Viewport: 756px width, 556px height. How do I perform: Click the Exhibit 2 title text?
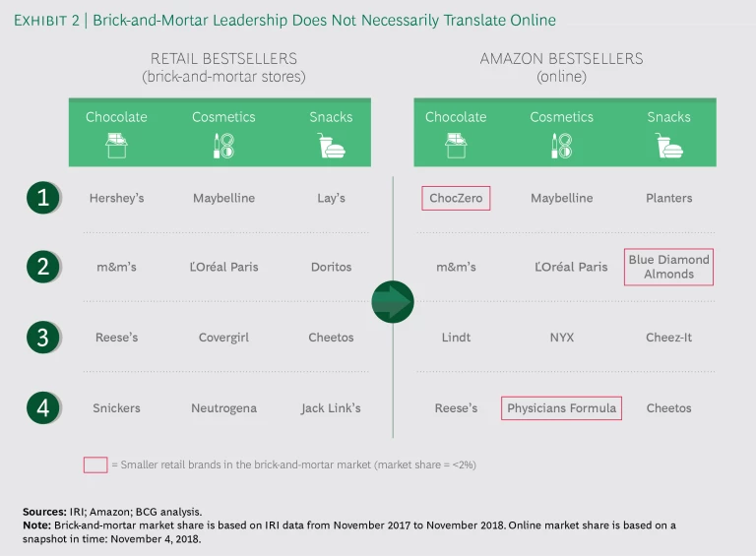click(284, 20)
